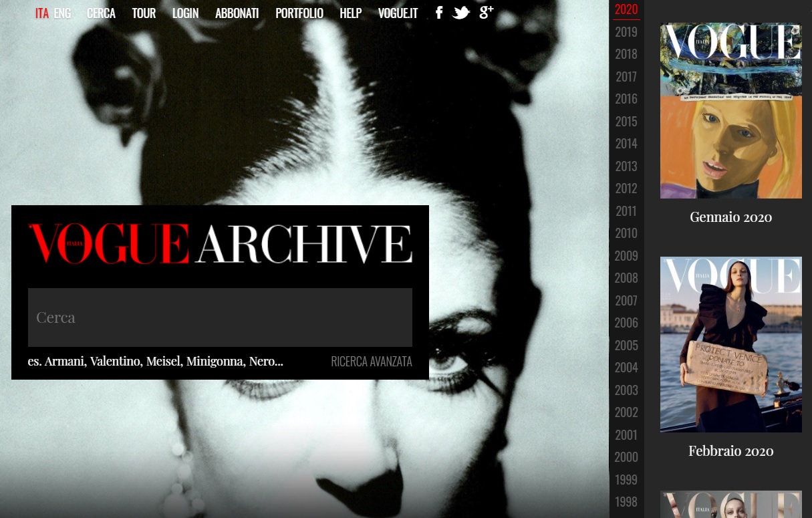
Task: Open the Febbraio 2020 cover thumbnail
Action: point(731,344)
